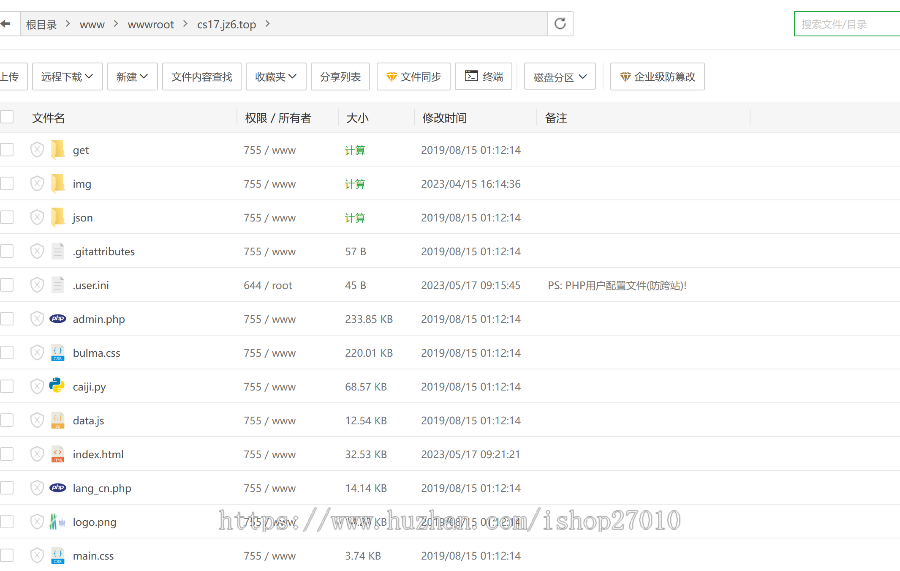Click shield icon beside index.html
Viewport: 900px width, 571px height.
[x=37, y=455]
